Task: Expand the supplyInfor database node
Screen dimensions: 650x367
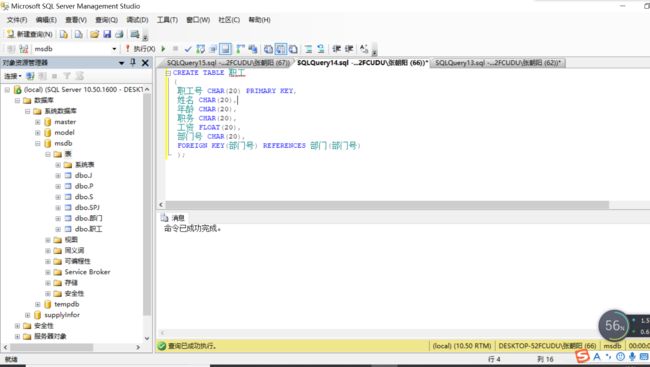Action: pos(27,315)
